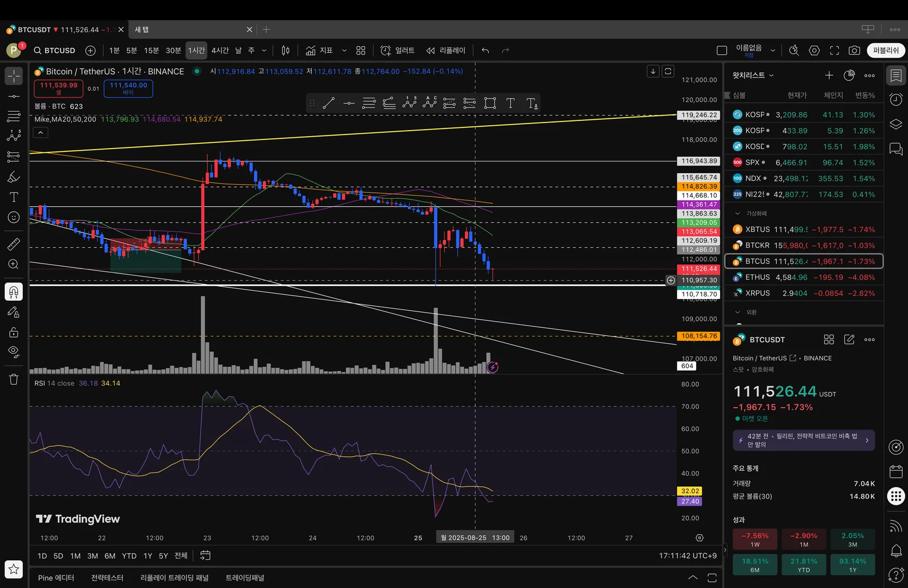Collapse the 가상화폐 watchlist section
The height and width of the screenshot is (588, 908).
point(738,213)
